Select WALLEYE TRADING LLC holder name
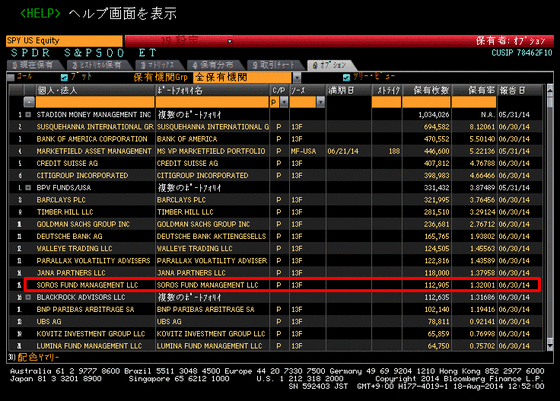560x401 pixels. [x=74, y=248]
